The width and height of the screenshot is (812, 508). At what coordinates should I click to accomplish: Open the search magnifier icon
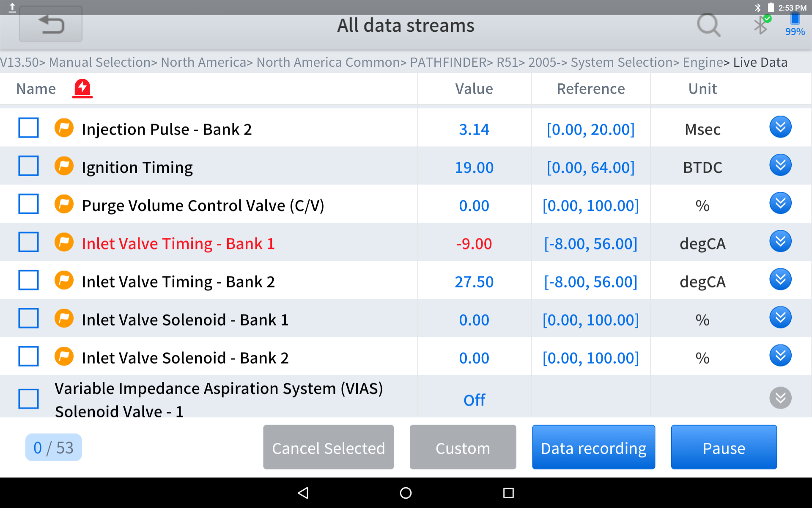click(708, 25)
